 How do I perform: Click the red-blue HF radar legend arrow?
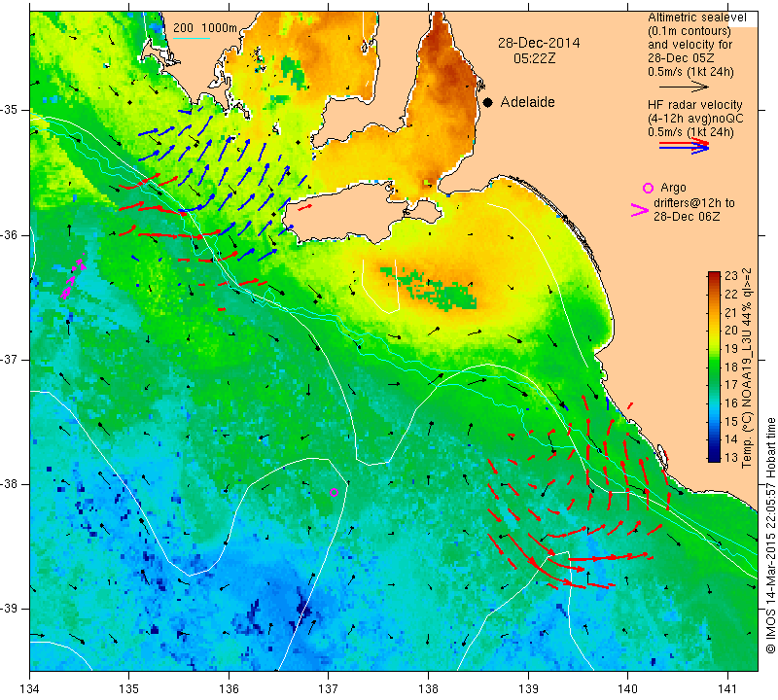point(684,146)
